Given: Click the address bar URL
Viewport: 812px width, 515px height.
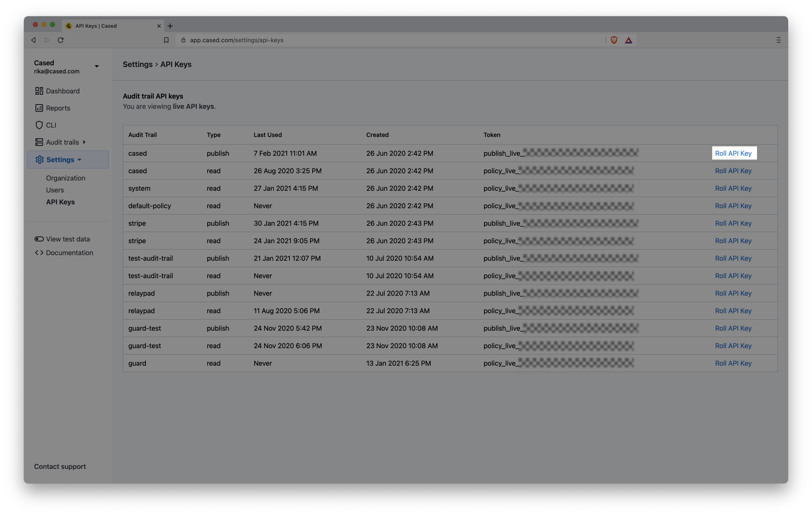Looking at the screenshot, I should pos(237,40).
